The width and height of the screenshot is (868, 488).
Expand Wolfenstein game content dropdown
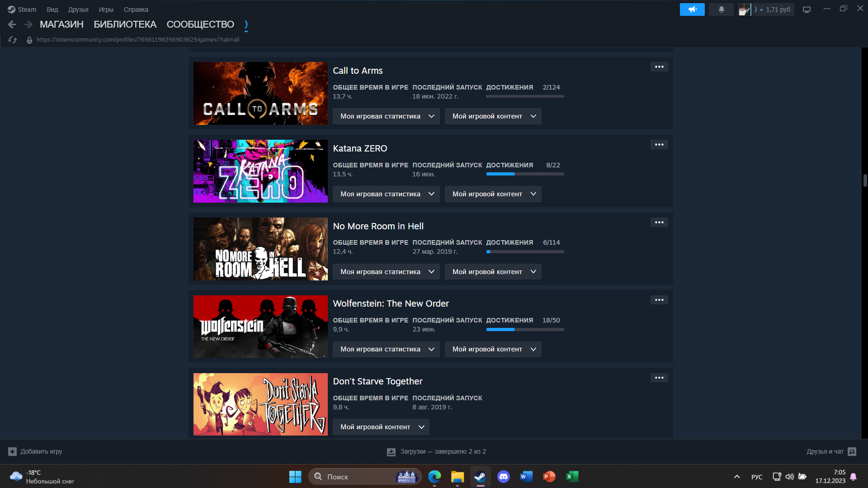click(493, 349)
